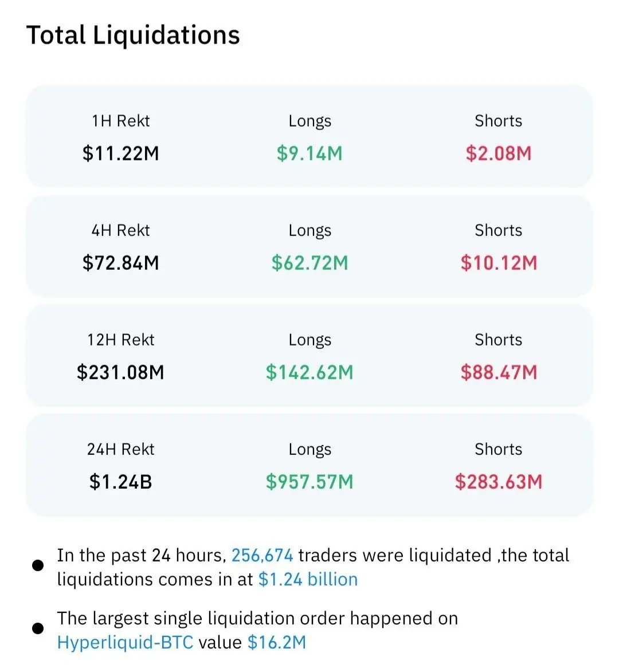The image size is (619, 672).
Task: Select the 1H longs value $9.14M
Action: (309, 154)
